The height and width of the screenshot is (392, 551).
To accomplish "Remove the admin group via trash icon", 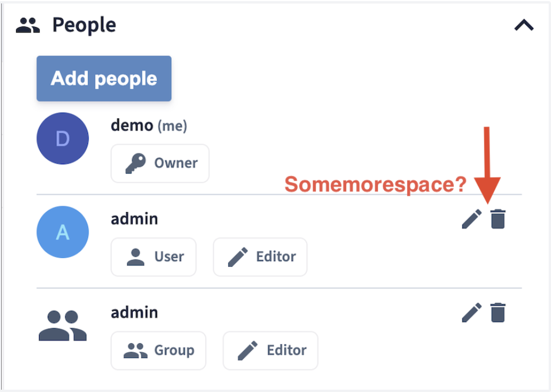I will [498, 312].
